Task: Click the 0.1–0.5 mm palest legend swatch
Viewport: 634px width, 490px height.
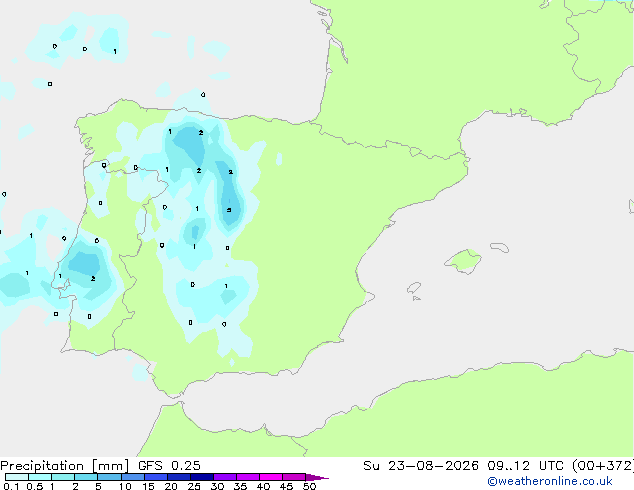Action: click(x=17, y=477)
